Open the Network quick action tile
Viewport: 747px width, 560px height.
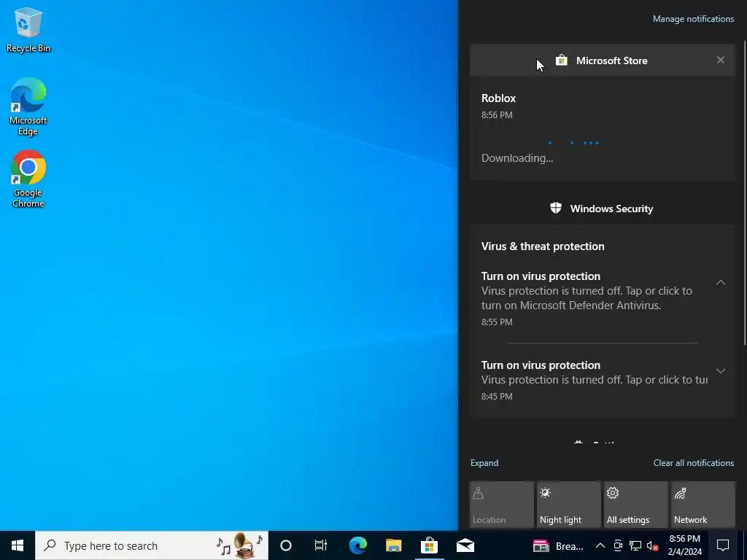tap(703, 505)
